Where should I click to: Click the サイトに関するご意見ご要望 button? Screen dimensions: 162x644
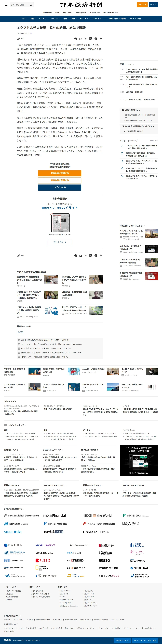click(x=145, y=640)
